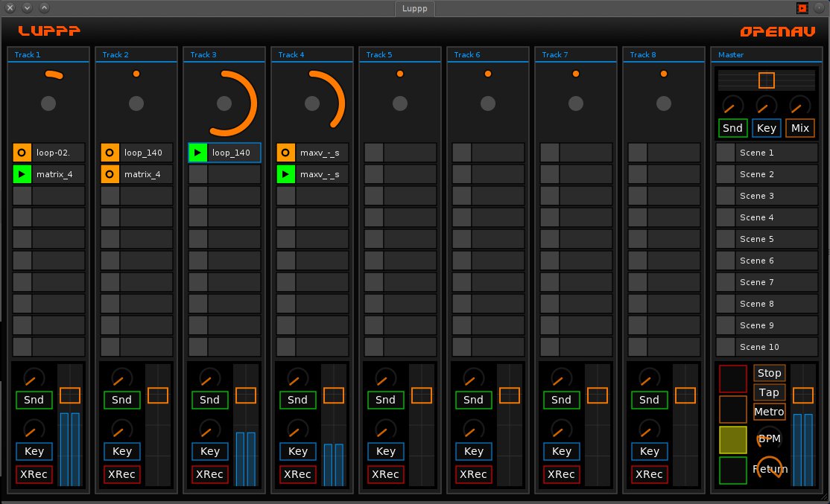Click the orange recording icon in the title bar
830x504 pixels.
pos(802,8)
